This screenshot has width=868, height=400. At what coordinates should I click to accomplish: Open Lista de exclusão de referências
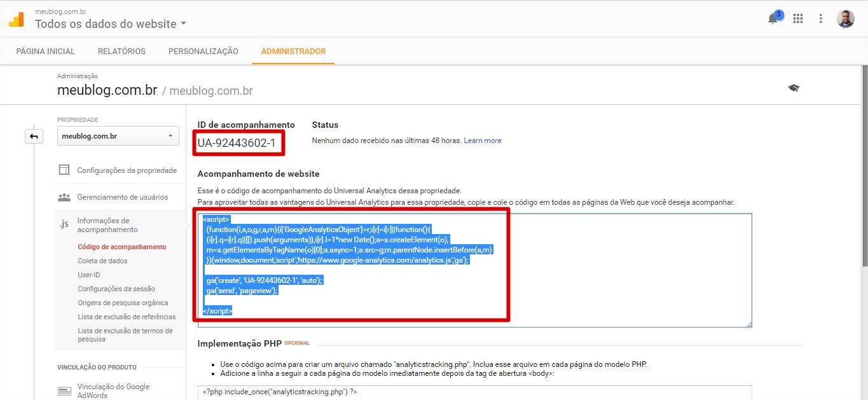(127, 317)
